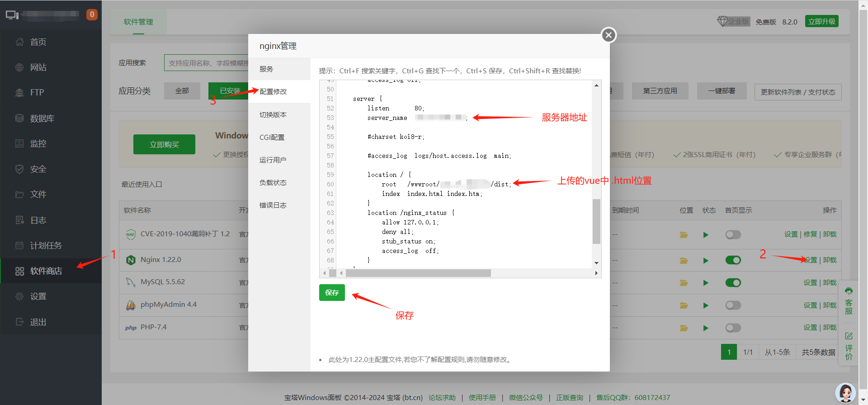Save the nginx configuration with 保存

point(332,293)
